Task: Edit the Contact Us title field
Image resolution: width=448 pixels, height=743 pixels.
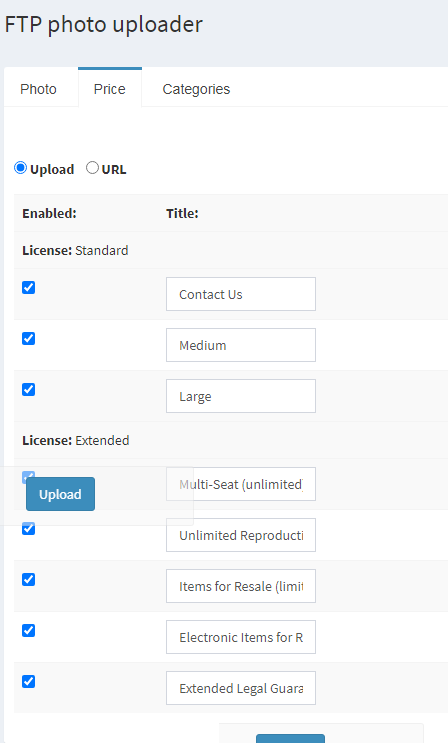Action: (x=241, y=294)
